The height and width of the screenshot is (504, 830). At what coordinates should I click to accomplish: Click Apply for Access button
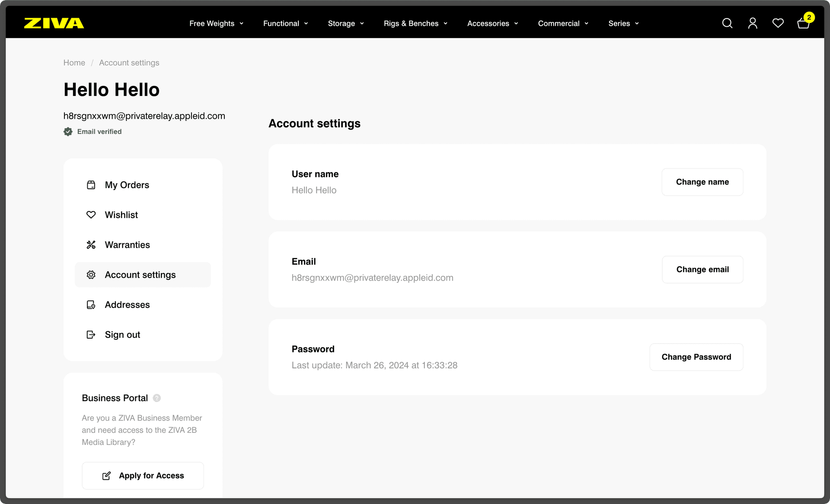(x=143, y=475)
